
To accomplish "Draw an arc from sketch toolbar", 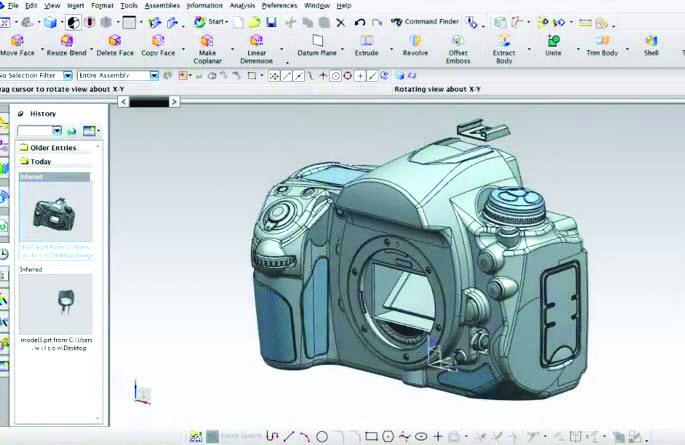I will pyautogui.click(x=305, y=436).
